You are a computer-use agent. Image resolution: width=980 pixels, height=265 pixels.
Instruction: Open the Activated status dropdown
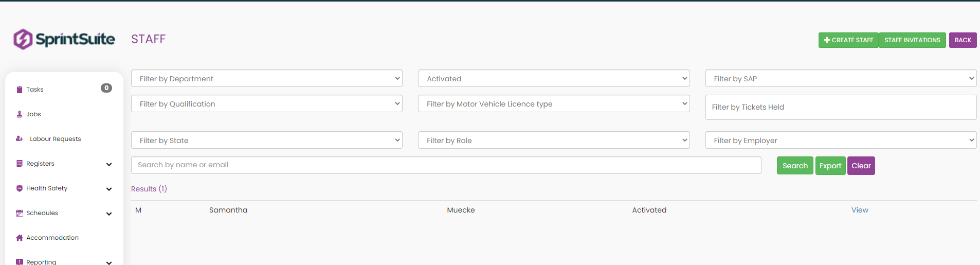point(553,79)
